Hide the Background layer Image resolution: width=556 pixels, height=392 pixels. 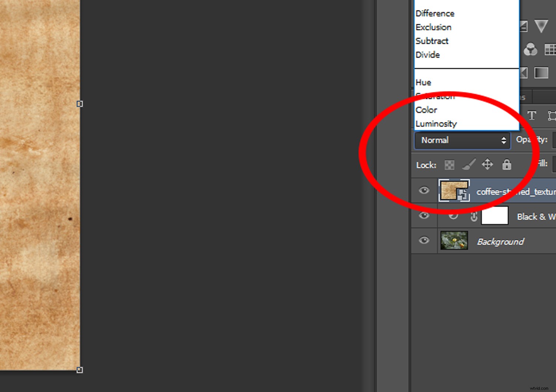(424, 240)
